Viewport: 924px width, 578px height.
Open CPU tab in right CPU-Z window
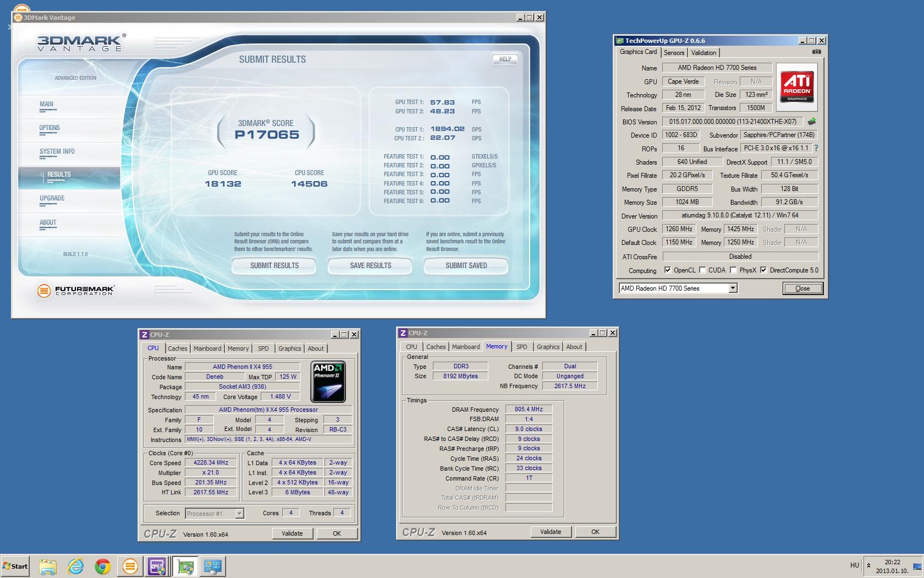pyautogui.click(x=411, y=347)
